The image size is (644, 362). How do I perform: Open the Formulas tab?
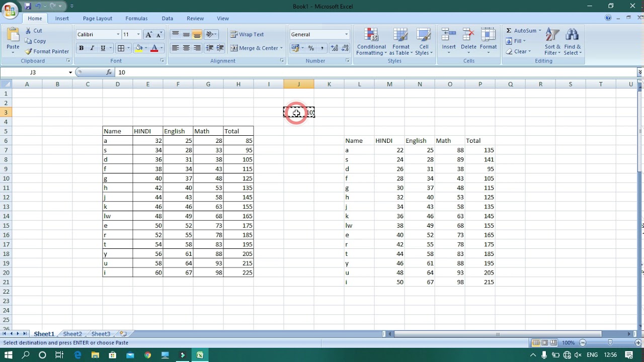click(136, 19)
